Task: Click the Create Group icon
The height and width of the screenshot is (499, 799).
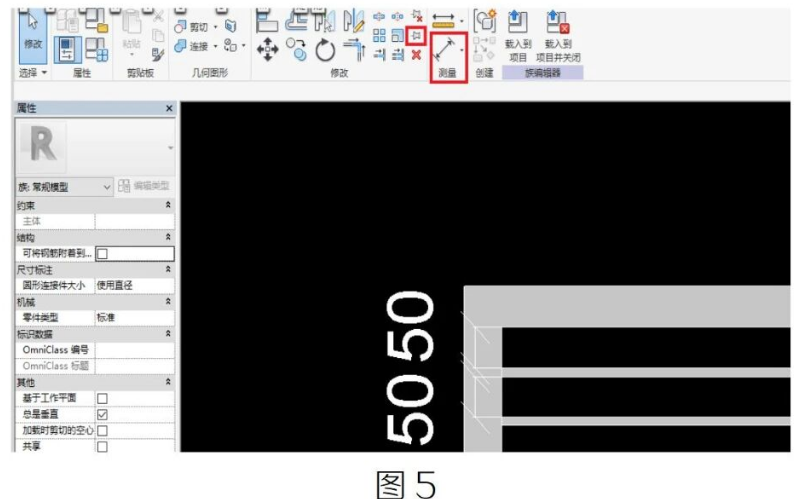Action: tap(485, 20)
